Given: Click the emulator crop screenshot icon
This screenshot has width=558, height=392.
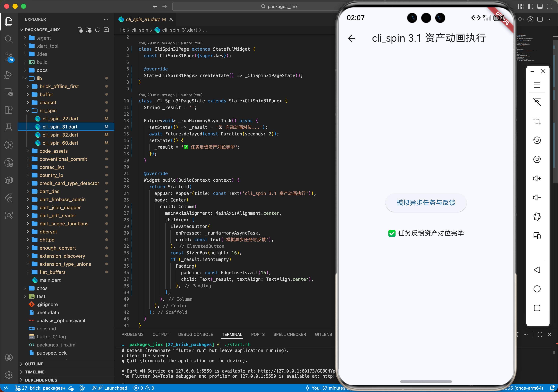Looking at the screenshot, I should coord(537,121).
